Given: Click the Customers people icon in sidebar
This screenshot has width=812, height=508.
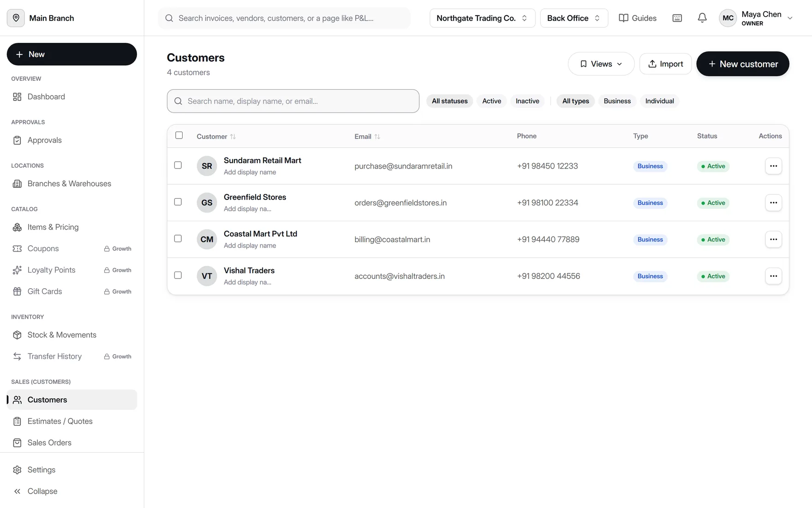Looking at the screenshot, I should pos(17,400).
